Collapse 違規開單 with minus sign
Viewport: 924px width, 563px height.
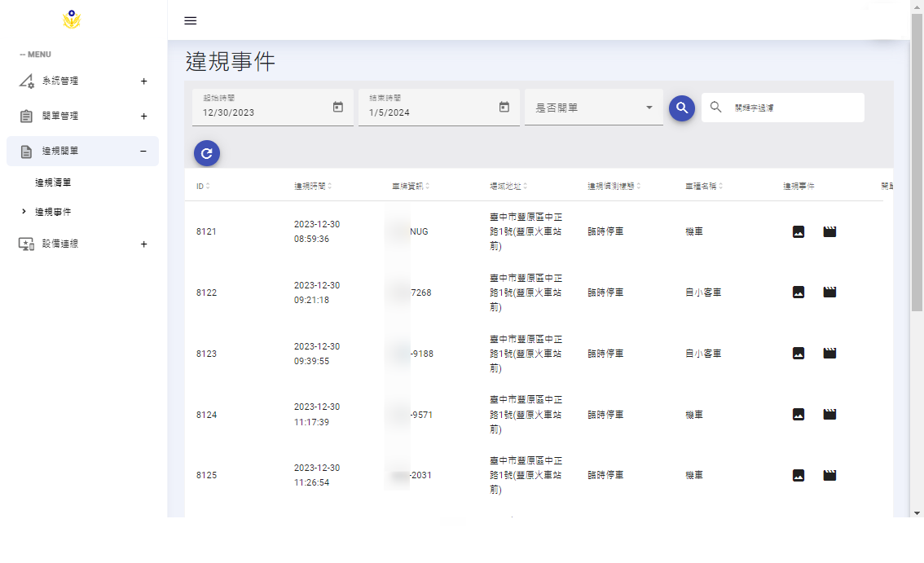click(143, 152)
